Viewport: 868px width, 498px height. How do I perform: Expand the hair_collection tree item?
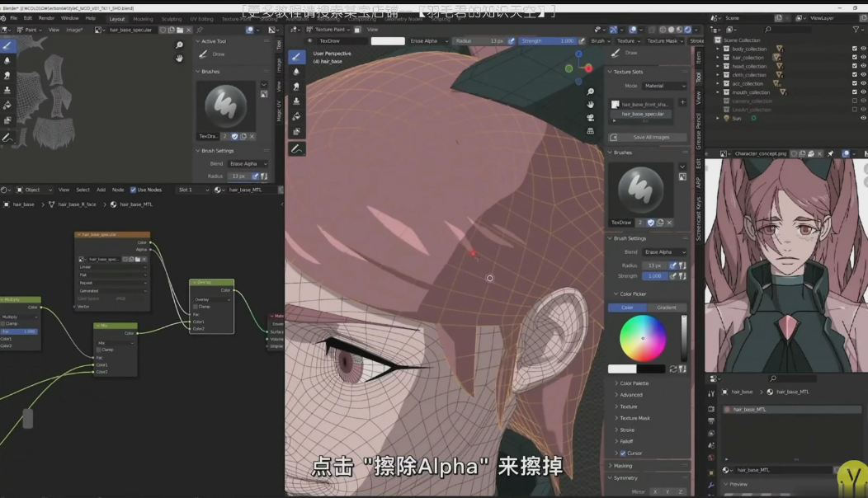[x=718, y=58]
